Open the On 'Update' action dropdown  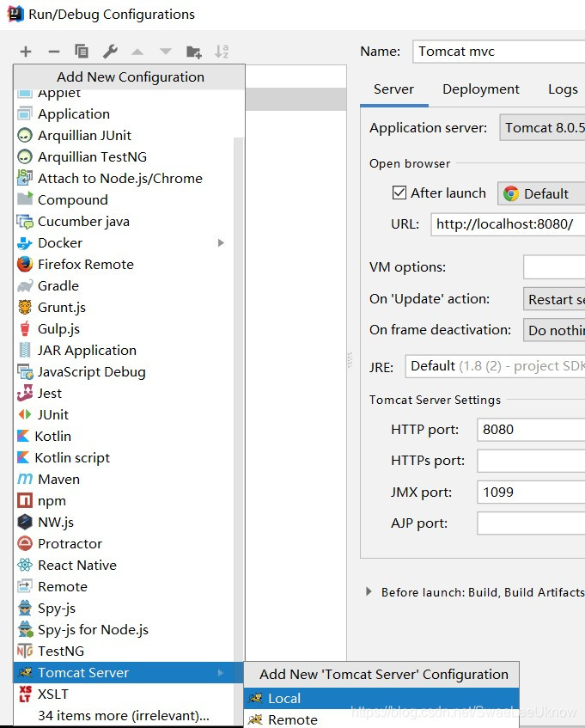tap(554, 299)
